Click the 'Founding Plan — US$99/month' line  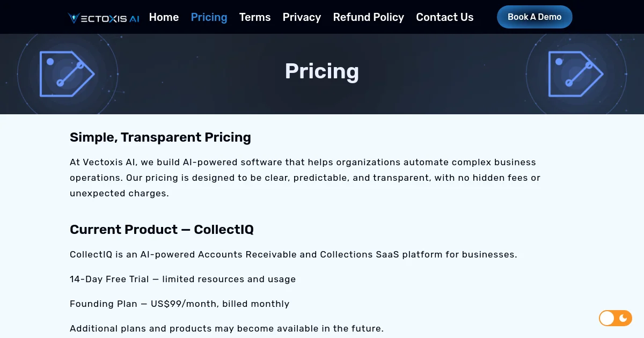click(180, 304)
